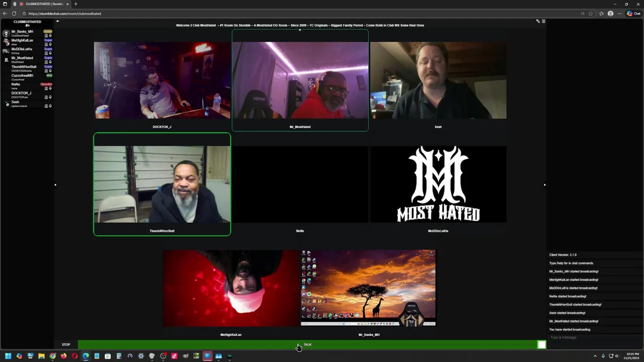
Task: Open the Copilot Chat button
Action: tap(633, 14)
